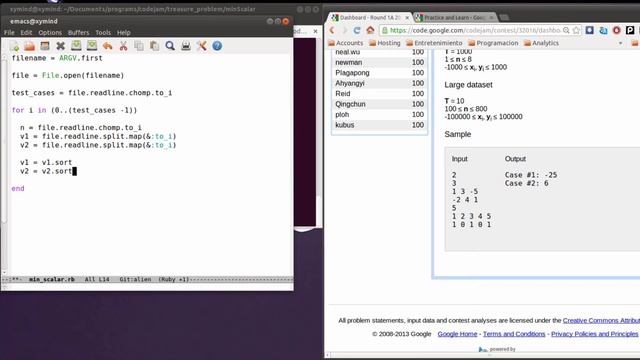Image resolution: width=640 pixels, height=360 pixels.
Task: Click the Chrome address bar URL
Action: pos(475,30)
